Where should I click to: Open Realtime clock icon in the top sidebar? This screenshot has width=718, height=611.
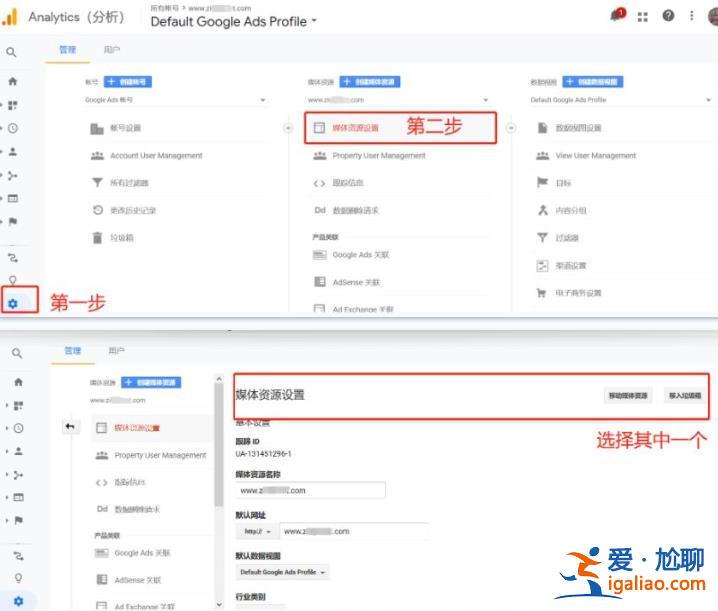tap(13, 128)
